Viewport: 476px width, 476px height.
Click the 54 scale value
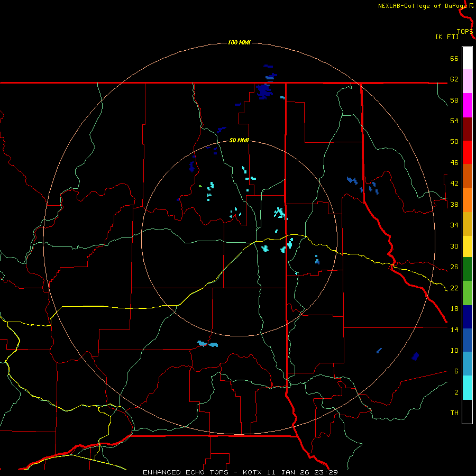[x=454, y=121]
